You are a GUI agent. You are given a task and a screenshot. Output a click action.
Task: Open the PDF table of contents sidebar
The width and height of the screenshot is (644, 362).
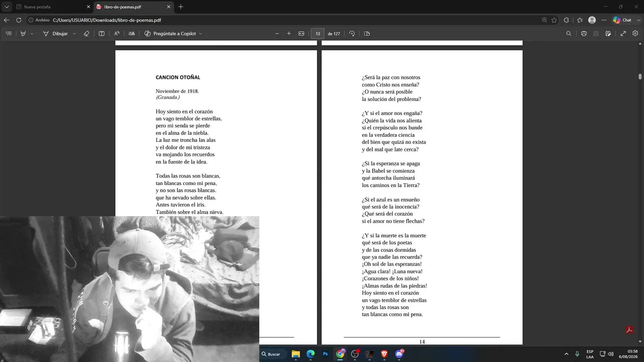(x=9, y=34)
